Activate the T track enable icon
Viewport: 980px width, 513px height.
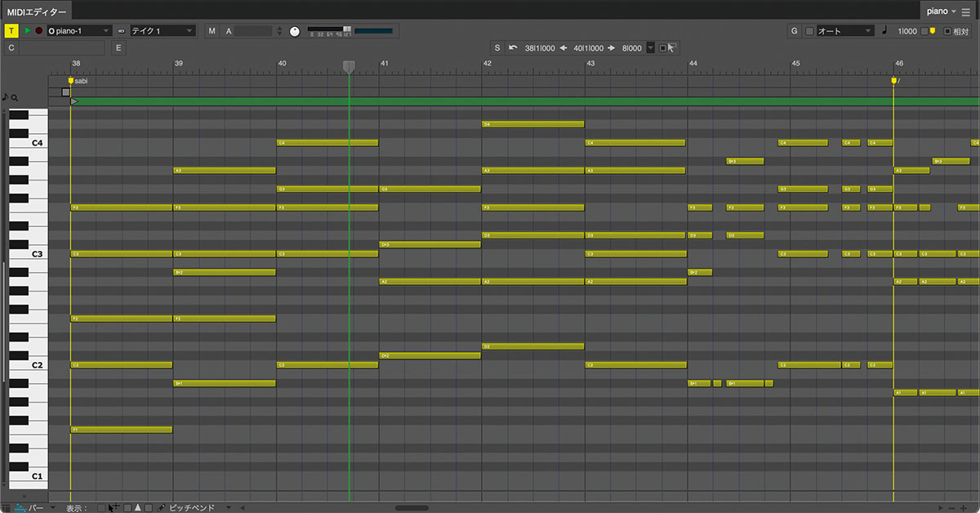tap(11, 29)
